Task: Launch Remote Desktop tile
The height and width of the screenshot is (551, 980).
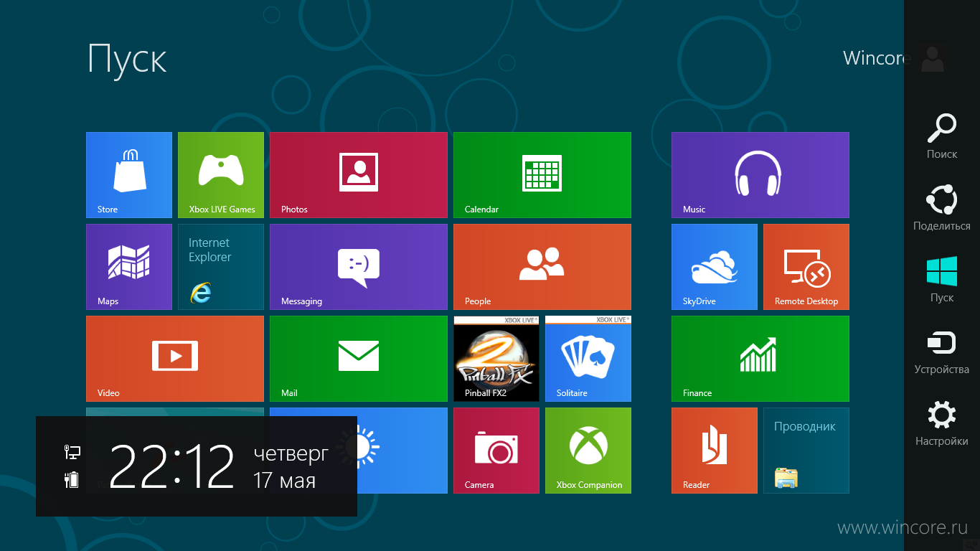Action: (x=806, y=267)
